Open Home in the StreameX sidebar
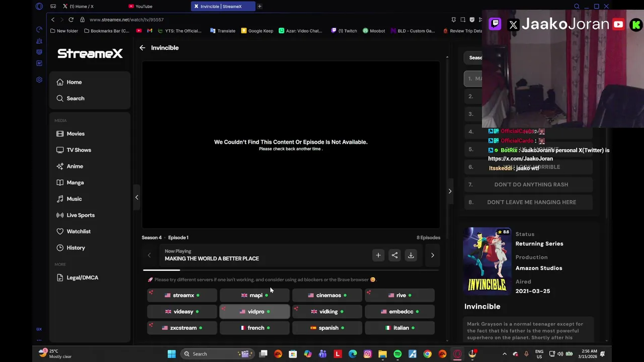 [90, 82]
